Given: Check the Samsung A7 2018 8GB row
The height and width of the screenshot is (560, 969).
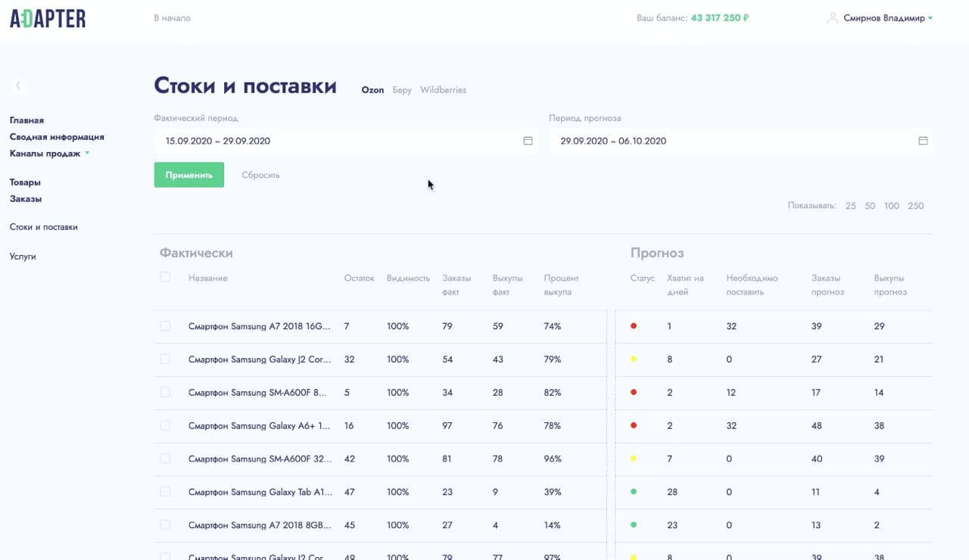Looking at the screenshot, I should [x=165, y=525].
